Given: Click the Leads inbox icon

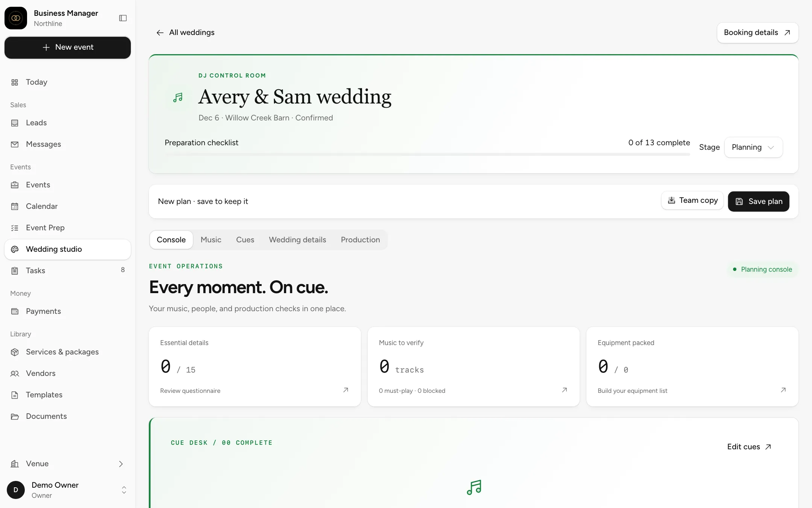Looking at the screenshot, I should [x=15, y=123].
